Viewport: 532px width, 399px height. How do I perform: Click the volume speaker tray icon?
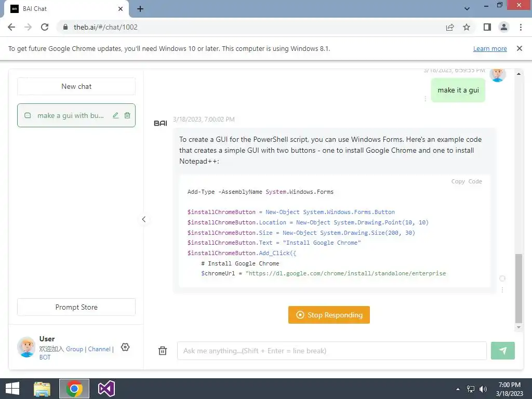click(x=483, y=389)
